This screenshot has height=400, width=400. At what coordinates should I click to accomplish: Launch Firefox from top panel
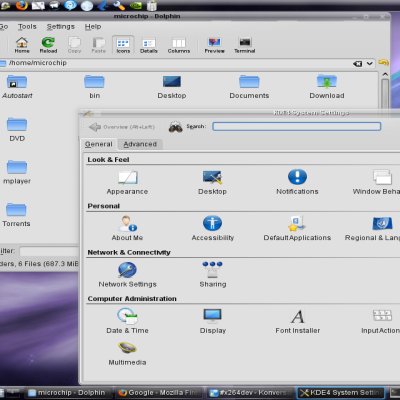[x=22, y=5]
